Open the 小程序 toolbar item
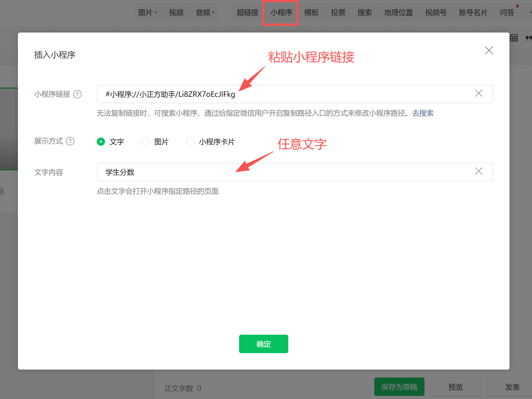532x399 pixels. 281,12
